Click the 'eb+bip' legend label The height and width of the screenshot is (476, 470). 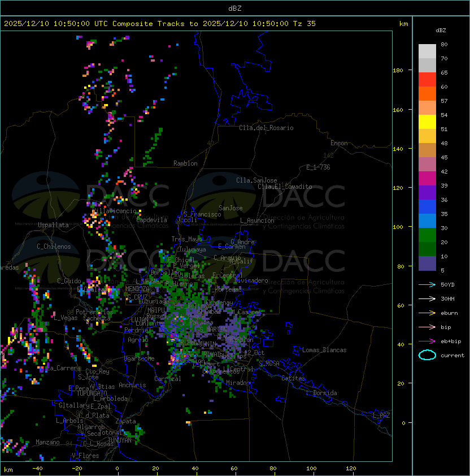(451, 341)
